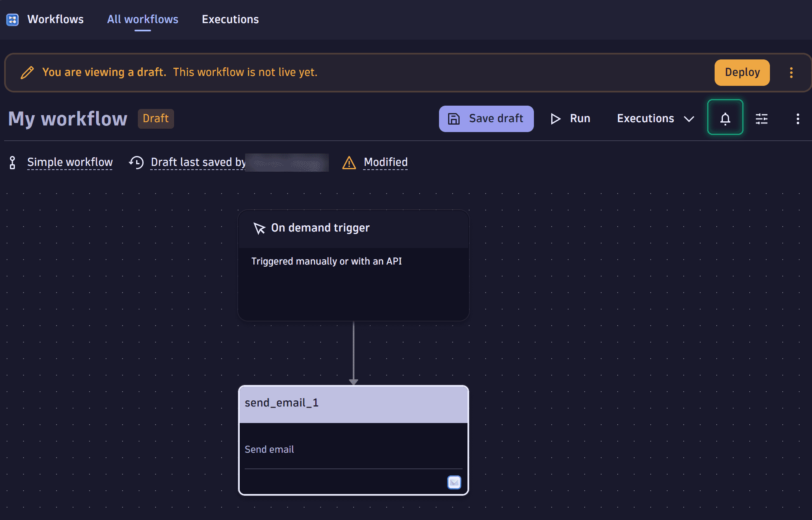
Task: Click the person icon beside Simple workflow
Action: (12, 162)
